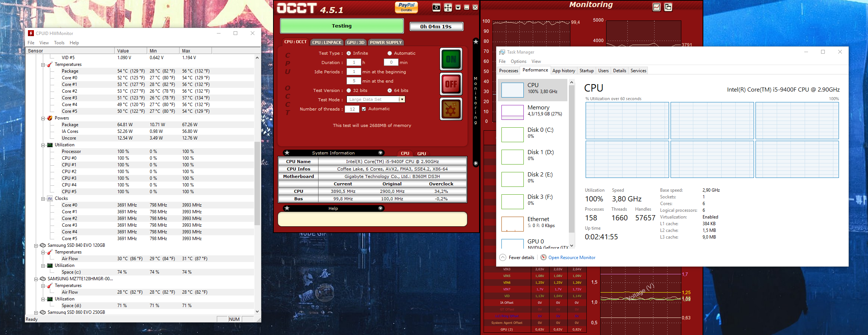Click the Clocks icon in HWMonitor
The width and height of the screenshot is (868, 335).
point(50,198)
